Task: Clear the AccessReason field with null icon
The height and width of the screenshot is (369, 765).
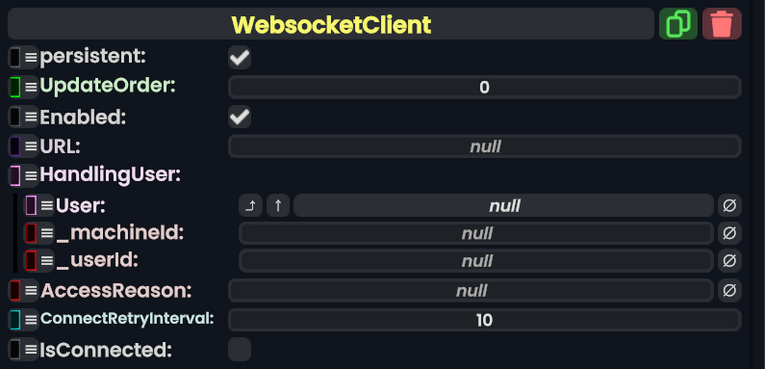Action: coord(729,290)
